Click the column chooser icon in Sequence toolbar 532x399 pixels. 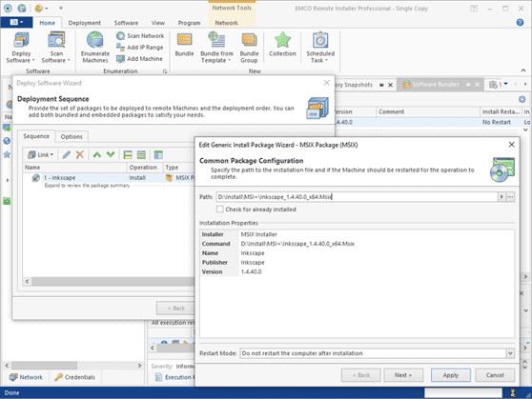[x=158, y=155]
